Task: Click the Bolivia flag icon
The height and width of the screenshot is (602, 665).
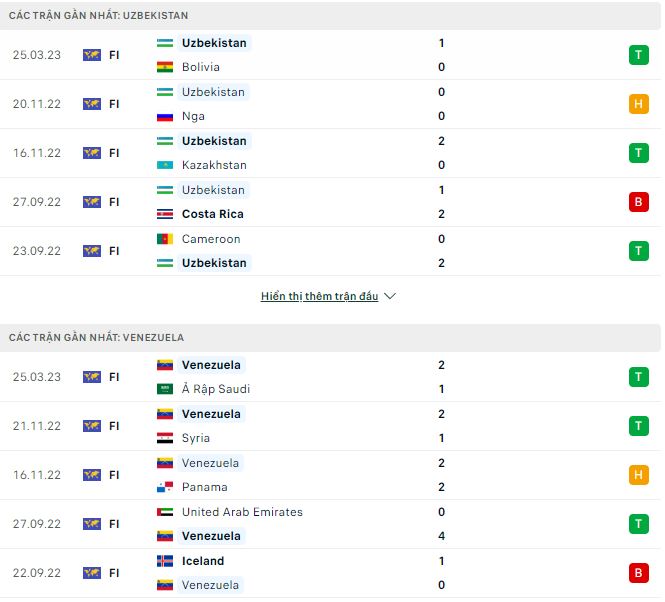Action: click(165, 67)
